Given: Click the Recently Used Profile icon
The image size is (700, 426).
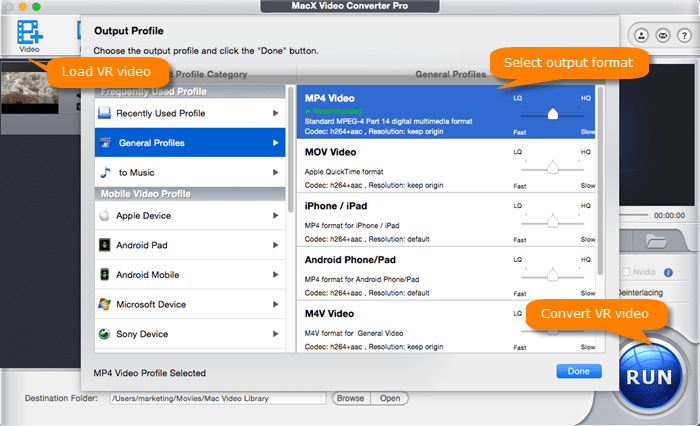Looking at the screenshot, I should pyautogui.click(x=104, y=113).
